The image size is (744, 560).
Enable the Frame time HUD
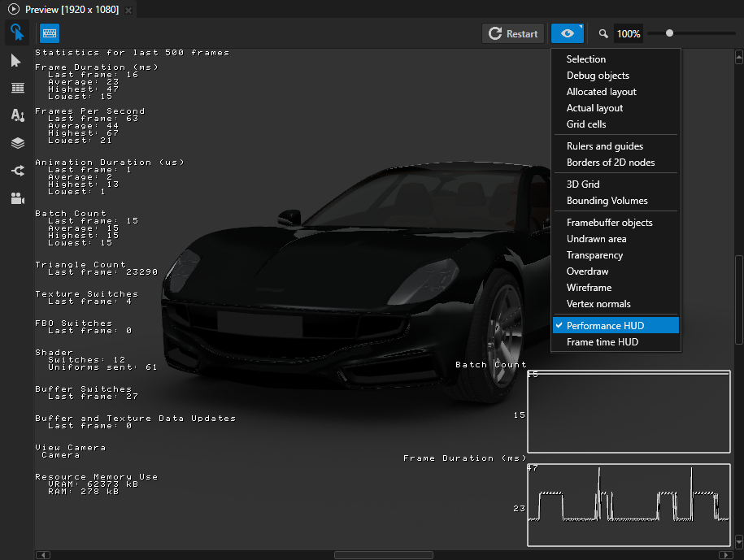pyautogui.click(x=616, y=341)
